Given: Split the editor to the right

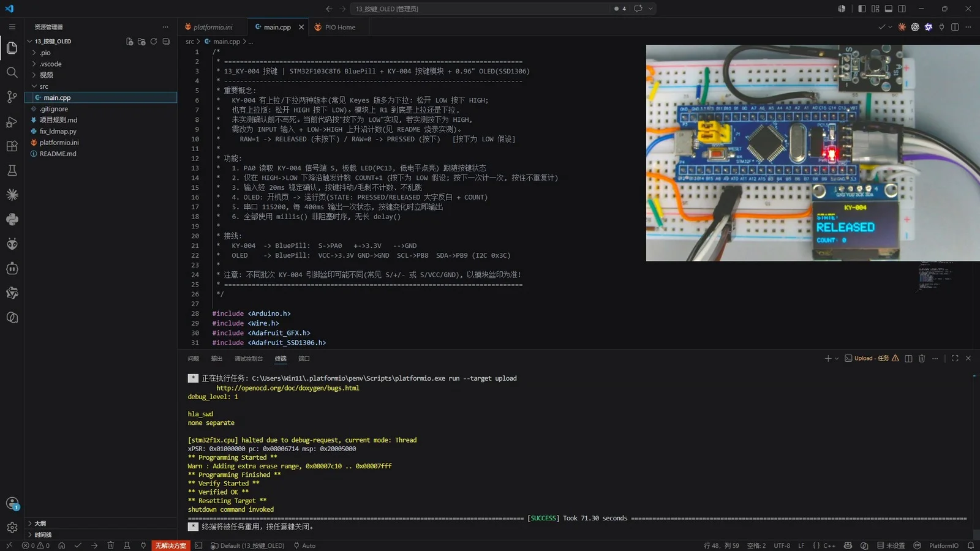Looking at the screenshot, I should click(955, 27).
